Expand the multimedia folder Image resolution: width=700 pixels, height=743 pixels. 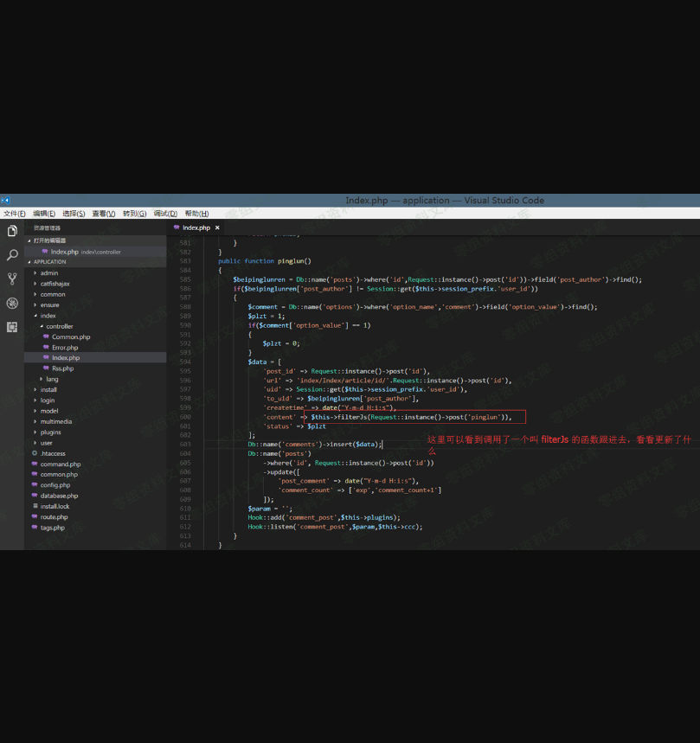55,422
